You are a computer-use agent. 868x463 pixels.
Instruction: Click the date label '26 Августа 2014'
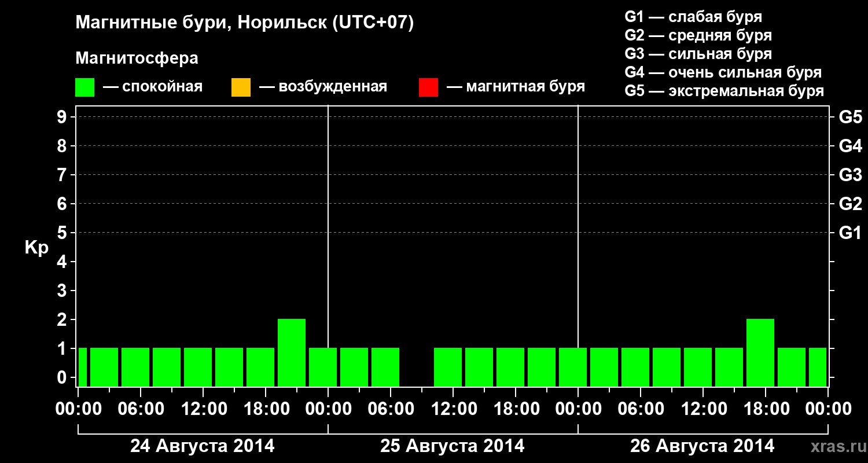(703, 446)
